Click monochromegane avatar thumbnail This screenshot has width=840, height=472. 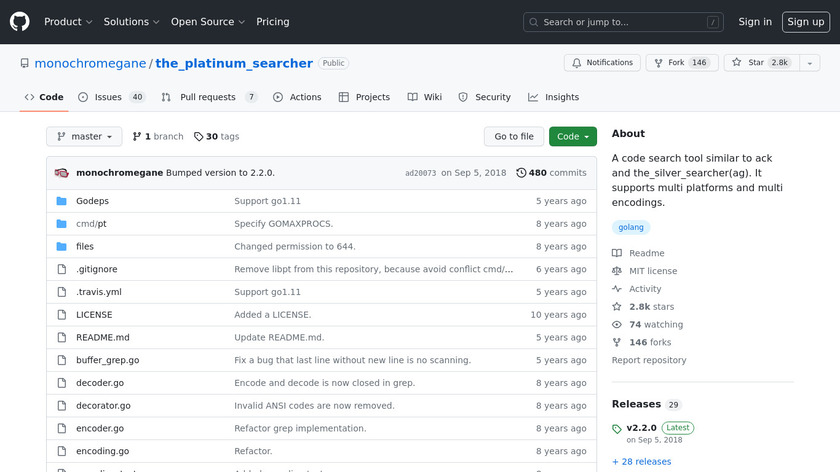(61, 173)
